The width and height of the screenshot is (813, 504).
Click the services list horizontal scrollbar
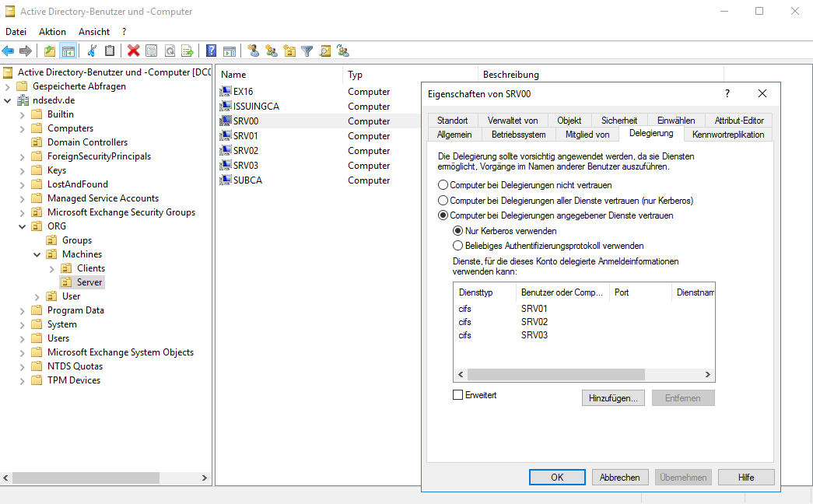[x=583, y=375]
